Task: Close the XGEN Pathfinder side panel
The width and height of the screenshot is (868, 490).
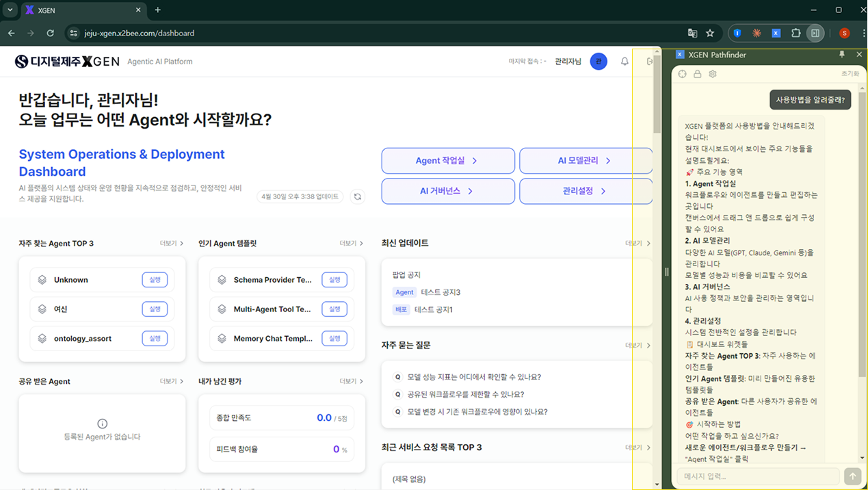Action: click(x=859, y=54)
